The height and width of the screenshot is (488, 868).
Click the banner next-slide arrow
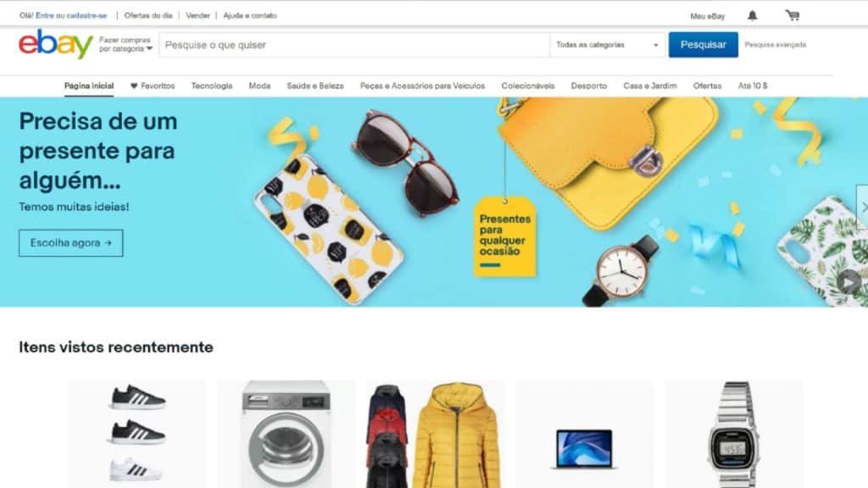coord(862,208)
